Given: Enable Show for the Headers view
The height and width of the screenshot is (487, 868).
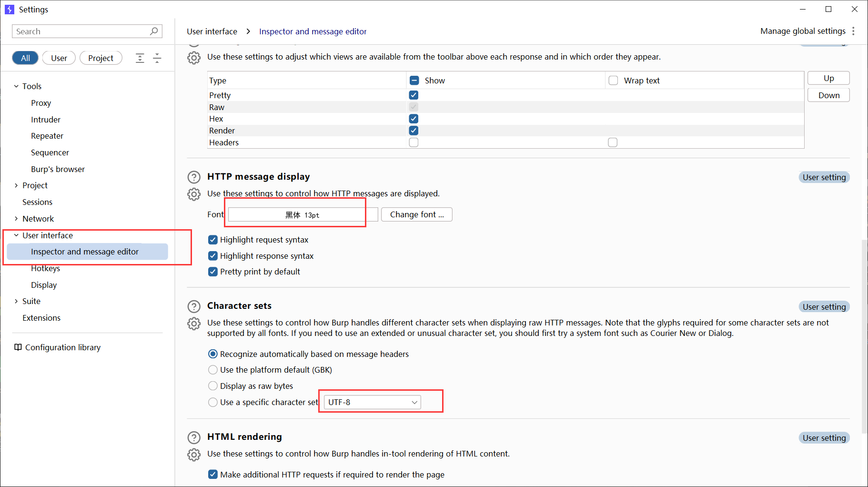Looking at the screenshot, I should 414,142.
